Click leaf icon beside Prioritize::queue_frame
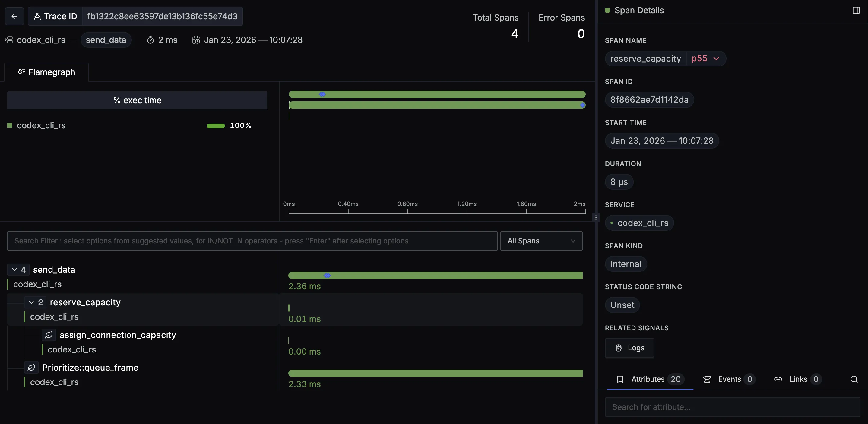This screenshot has height=424, width=868. (x=31, y=367)
